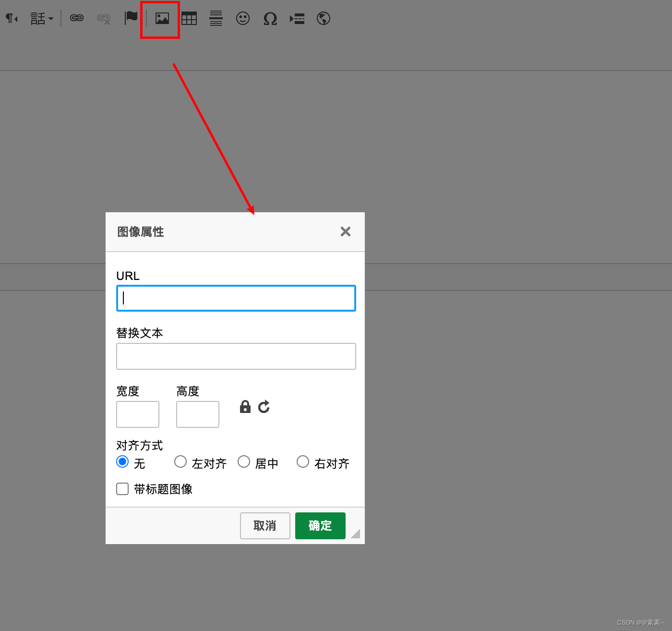Select the 居中 alignment radio button
The image size is (672, 631).
(244, 461)
